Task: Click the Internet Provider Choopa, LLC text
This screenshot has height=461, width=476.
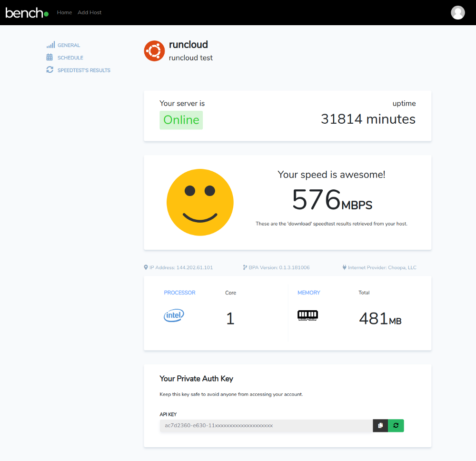Action: pos(382,268)
